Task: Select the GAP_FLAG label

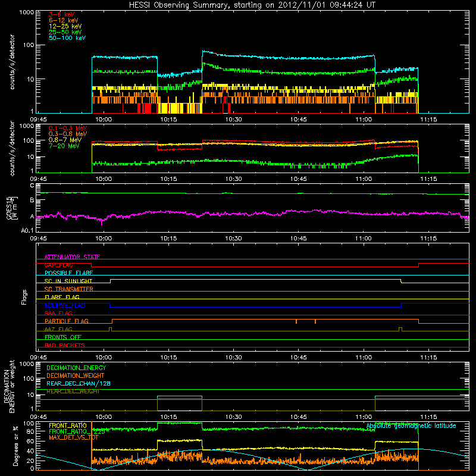Action: 58,265
